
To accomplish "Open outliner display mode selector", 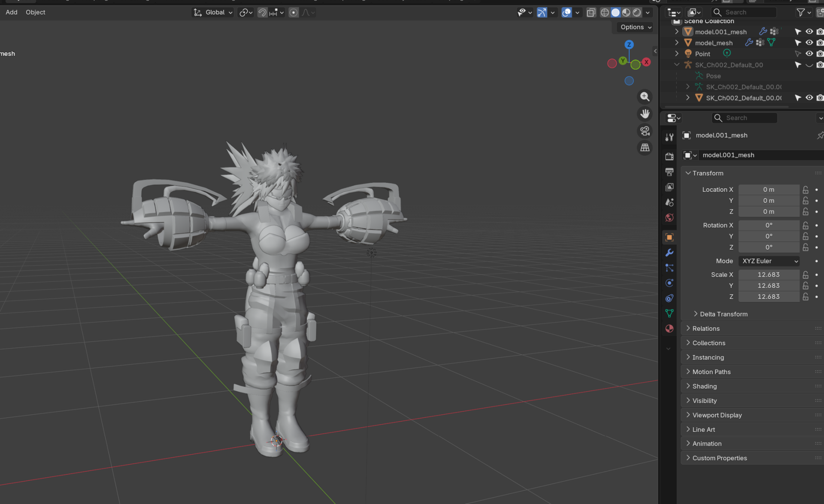I will tap(674, 12).
